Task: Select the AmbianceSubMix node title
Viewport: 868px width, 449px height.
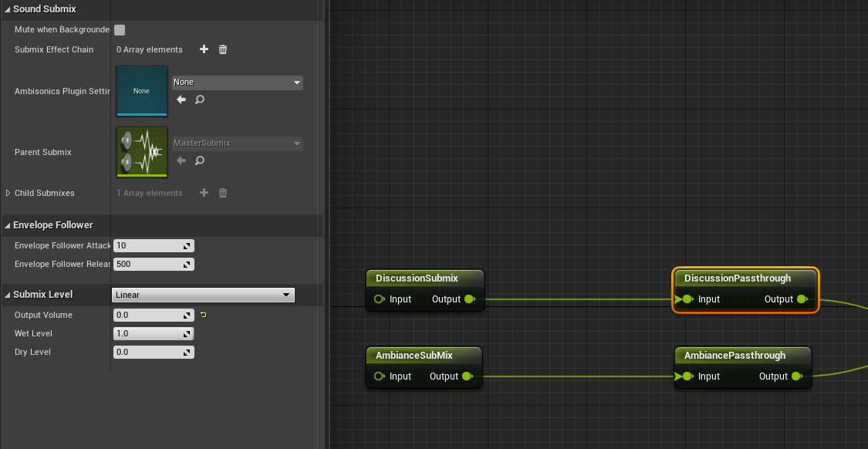Action: [x=414, y=356]
